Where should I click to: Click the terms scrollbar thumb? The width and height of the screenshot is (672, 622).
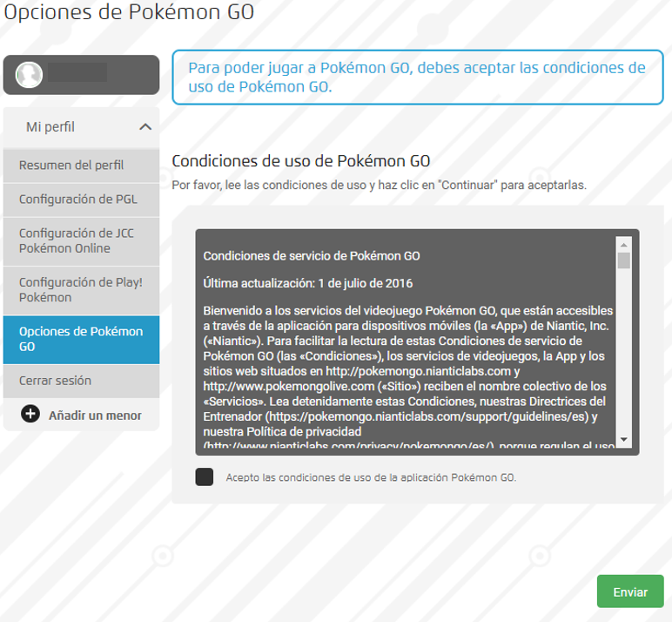coord(623,260)
